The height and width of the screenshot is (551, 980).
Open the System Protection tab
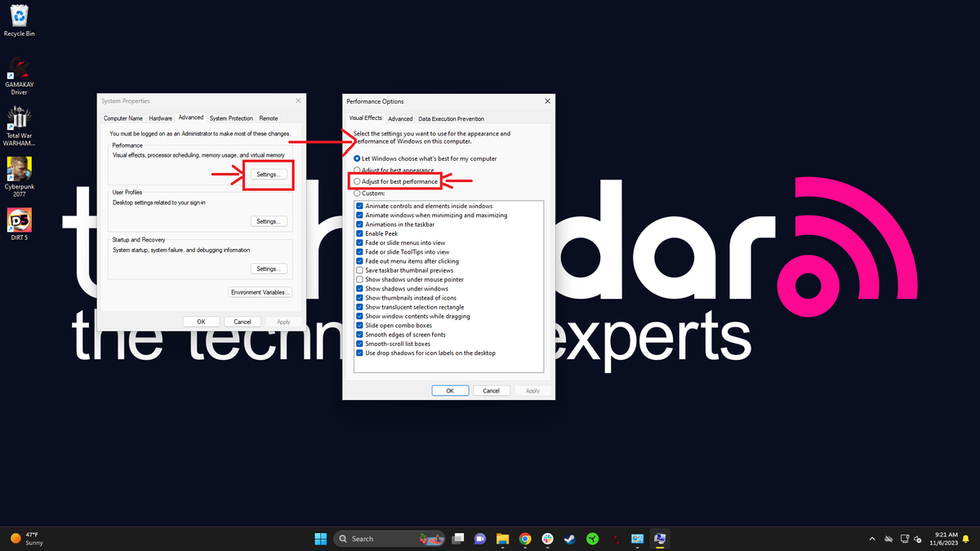231,118
